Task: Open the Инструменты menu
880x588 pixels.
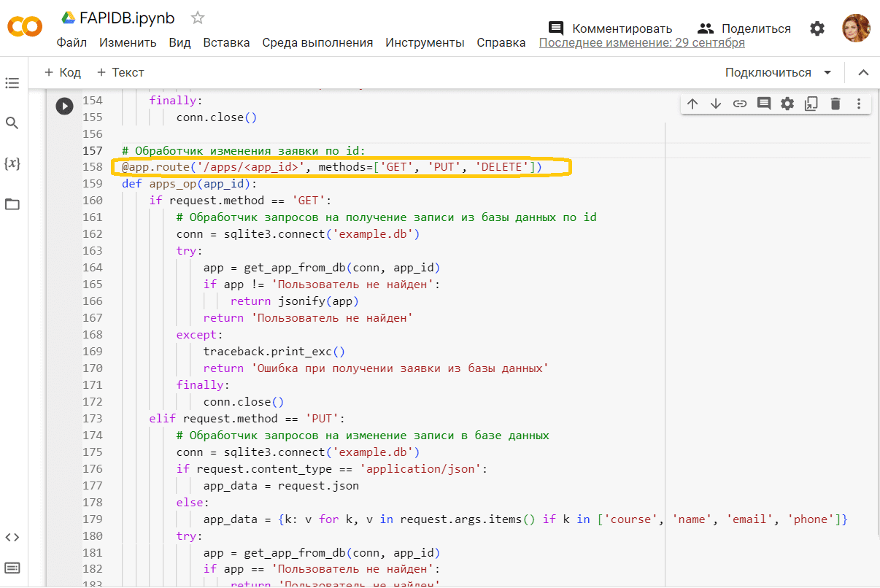Action: point(425,42)
